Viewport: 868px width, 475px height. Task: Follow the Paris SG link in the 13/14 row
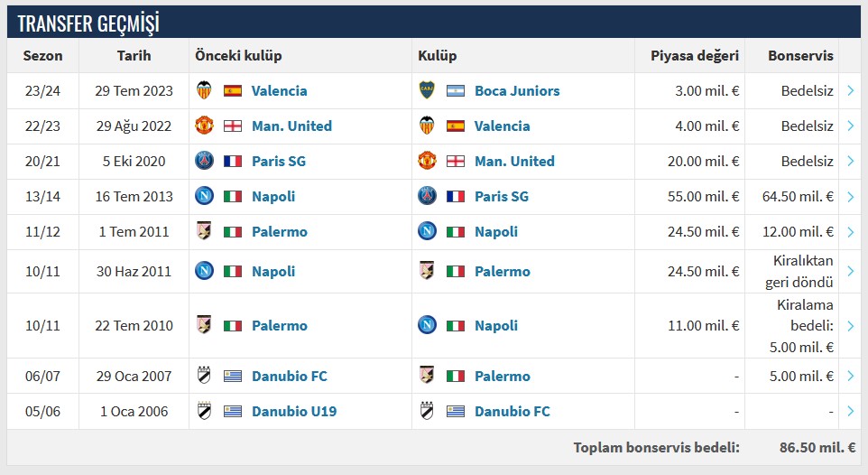[502, 196]
